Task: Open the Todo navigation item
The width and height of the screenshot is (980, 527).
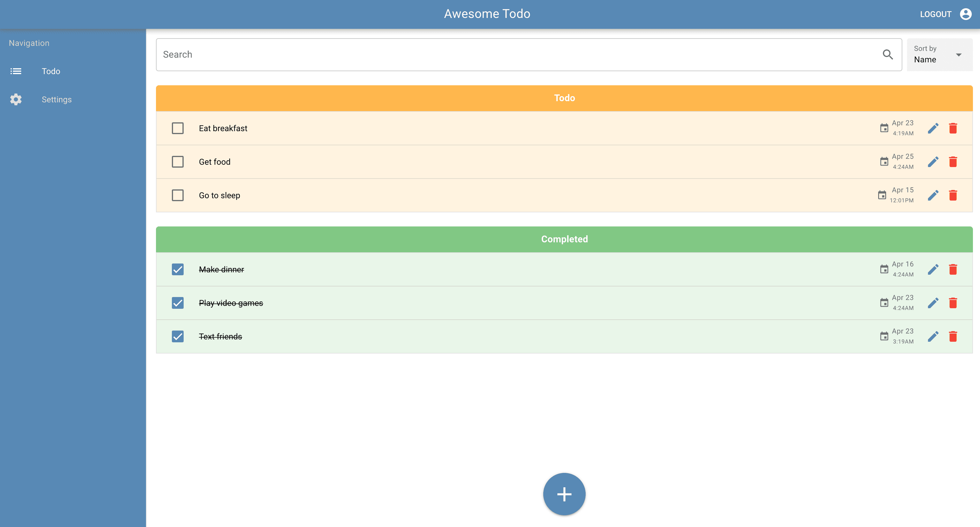Action: coord(51,71)
